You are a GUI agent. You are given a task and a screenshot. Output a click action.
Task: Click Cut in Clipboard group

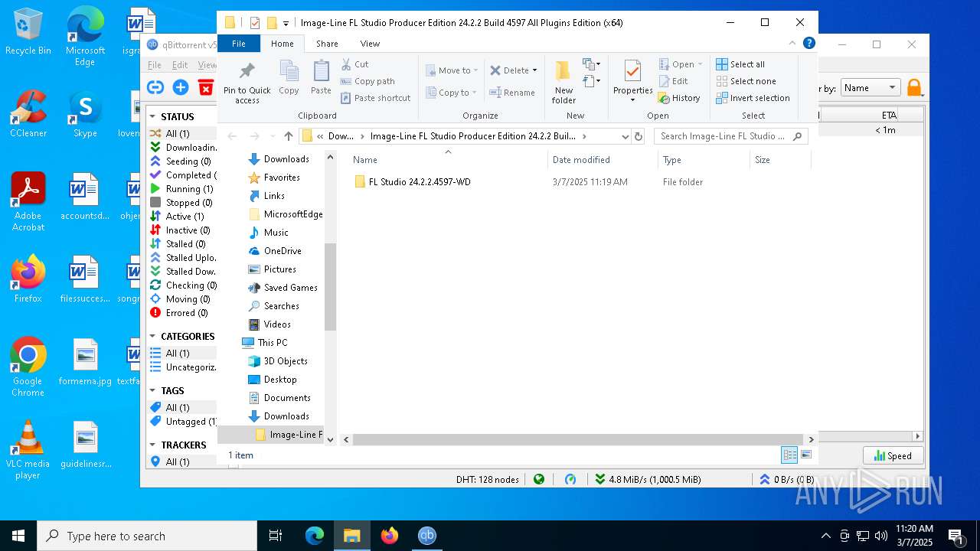point(354,64)
